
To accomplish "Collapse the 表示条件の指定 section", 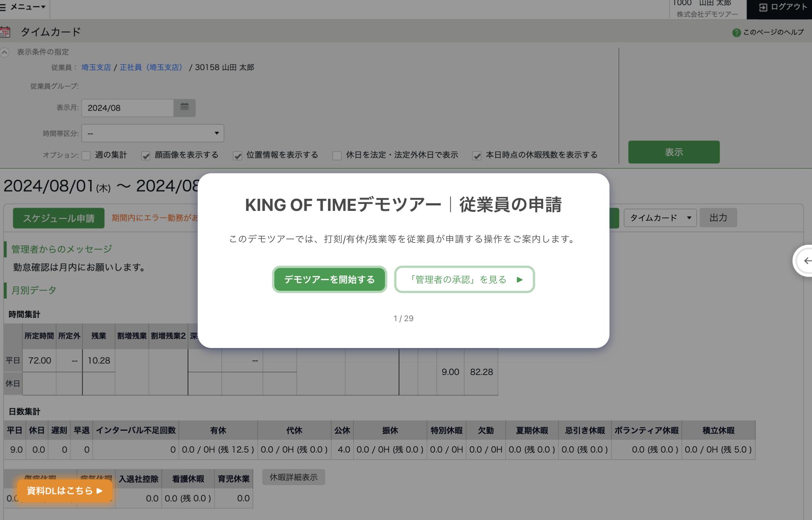I will 5,52.
